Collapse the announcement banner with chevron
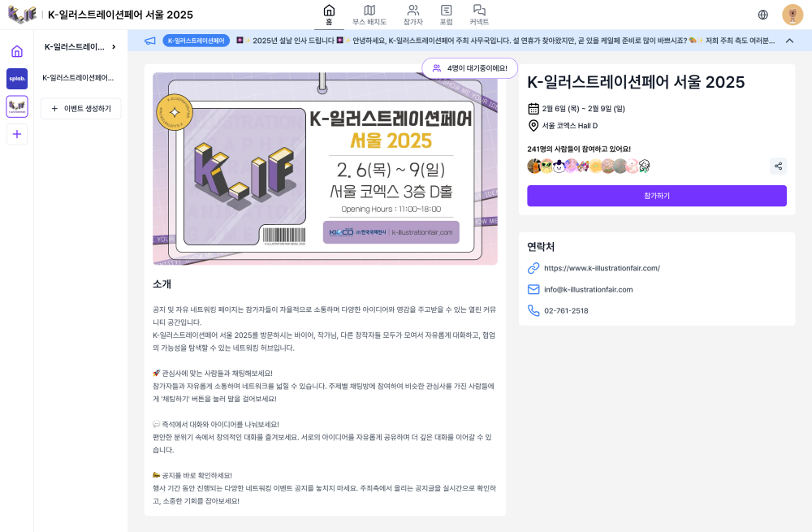 point(789,41)
